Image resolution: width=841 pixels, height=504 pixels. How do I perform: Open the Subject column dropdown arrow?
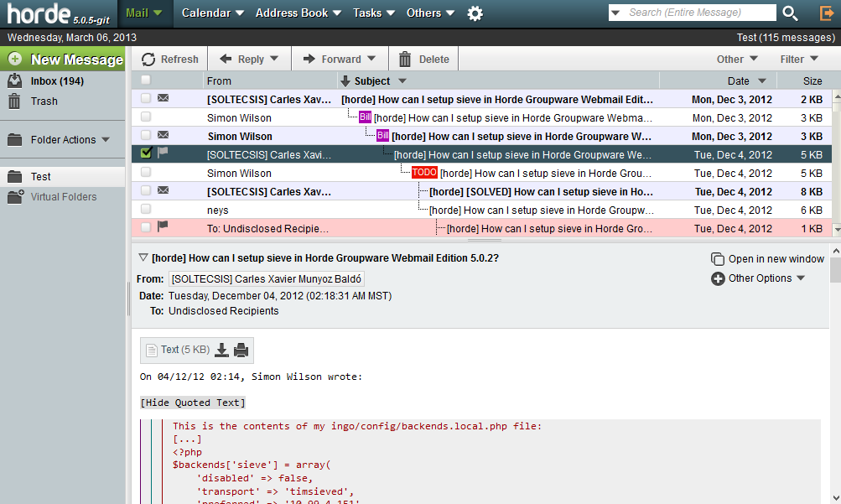pyautogui.click(x=402, y=81)
